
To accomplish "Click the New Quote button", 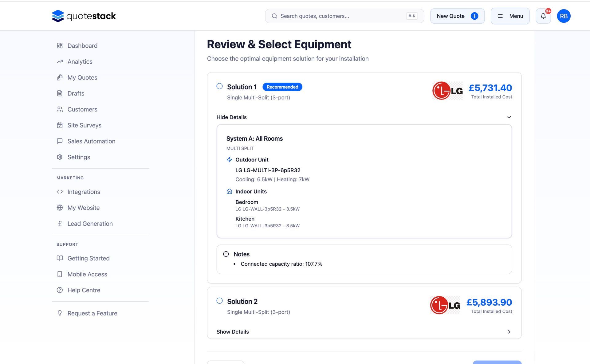I will pyautogui.click(x=457, y=16).
